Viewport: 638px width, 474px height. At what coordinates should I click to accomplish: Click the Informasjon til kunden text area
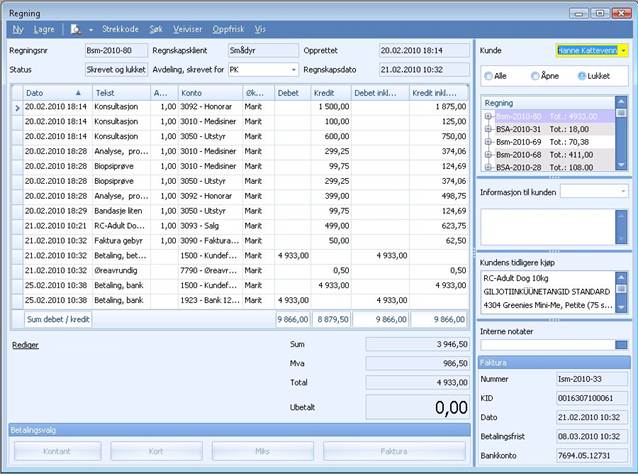[x=548, y=227]
